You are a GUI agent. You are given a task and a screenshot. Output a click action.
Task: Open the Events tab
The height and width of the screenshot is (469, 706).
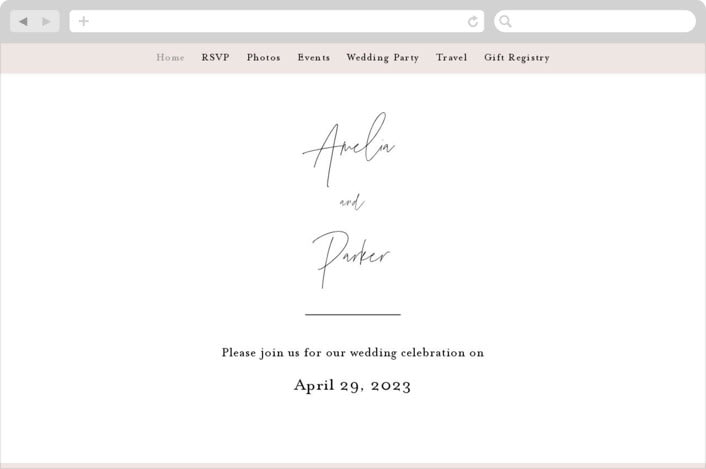click(x=313, y=58)
